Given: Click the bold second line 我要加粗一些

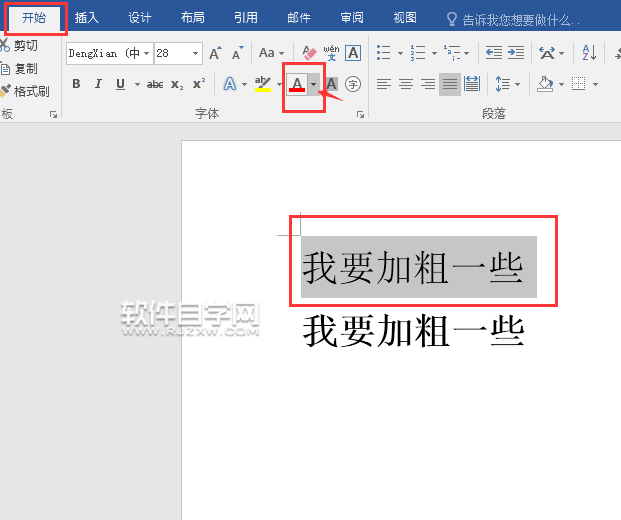Looking at the screenshot, I should click(413, 331).
